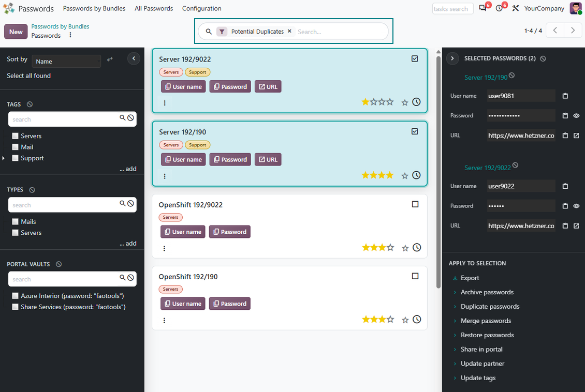
Task: Check the Mail tag filter
Action: pyautogui.click(x=15, y=147)
